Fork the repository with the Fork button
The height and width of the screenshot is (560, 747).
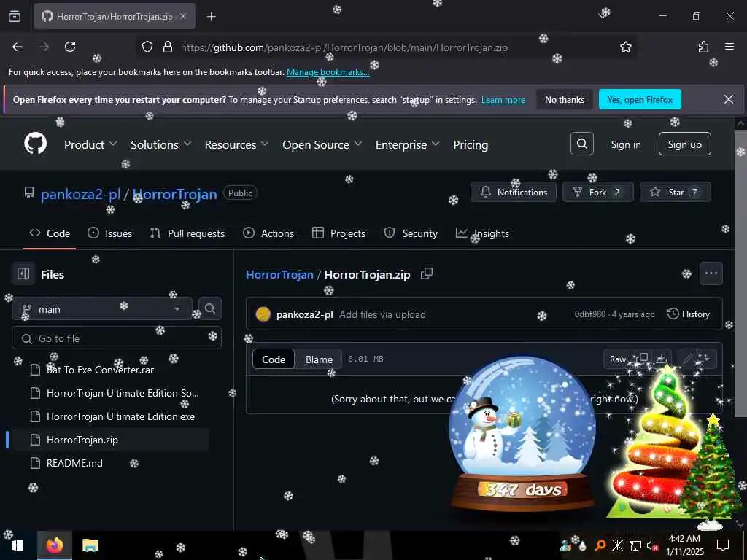pos(598,192)
